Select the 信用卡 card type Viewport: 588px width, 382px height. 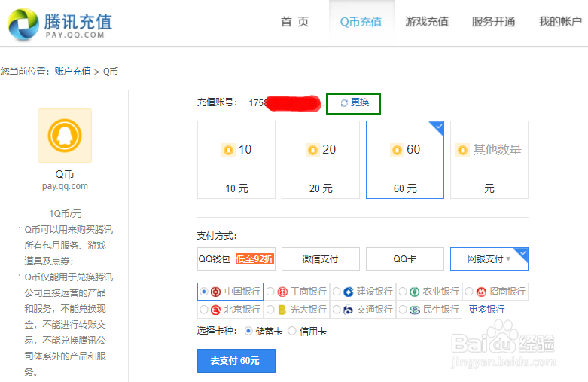tap(294, 332)
